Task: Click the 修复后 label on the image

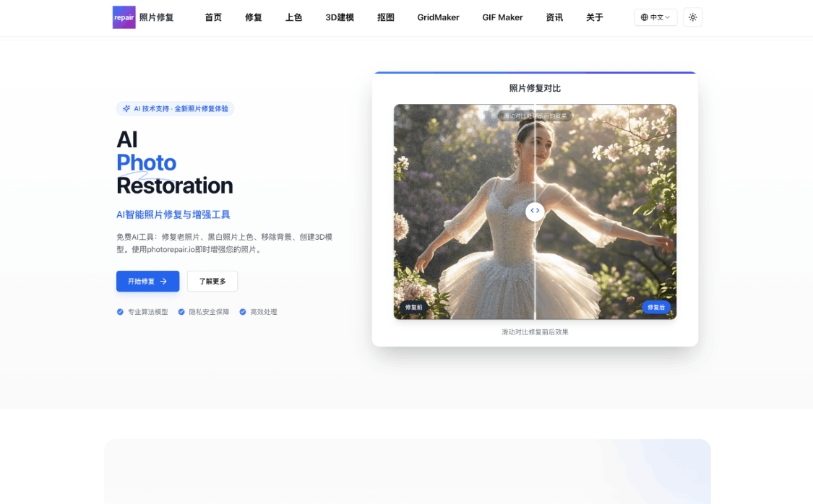Action: click(x=656, y=307)
